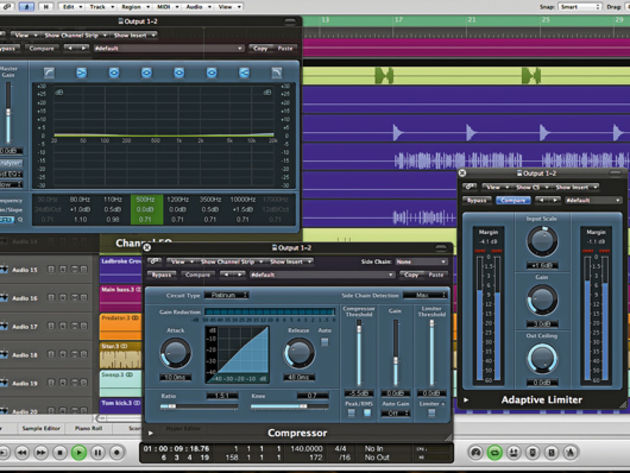
Task: Toggle the low shelf band in Channel EQ
Action: pyautogui.click(x=82, y=72)
